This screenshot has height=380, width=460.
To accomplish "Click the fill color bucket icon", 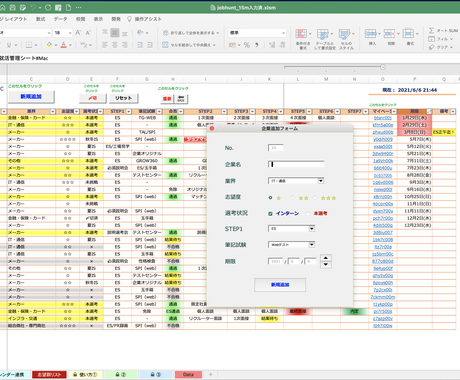I will 49,45.
